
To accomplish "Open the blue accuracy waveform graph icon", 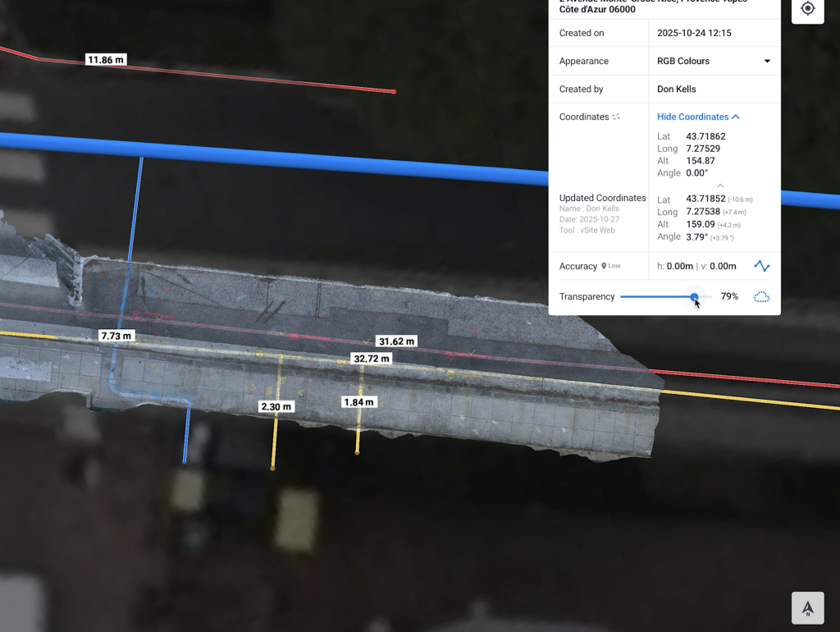I will (x=761, y=266).
